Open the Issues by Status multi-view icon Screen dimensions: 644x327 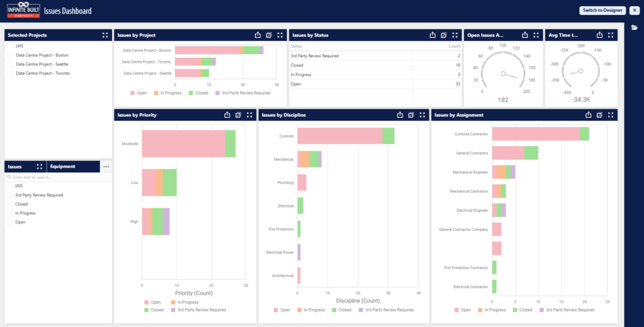[443, 35]
